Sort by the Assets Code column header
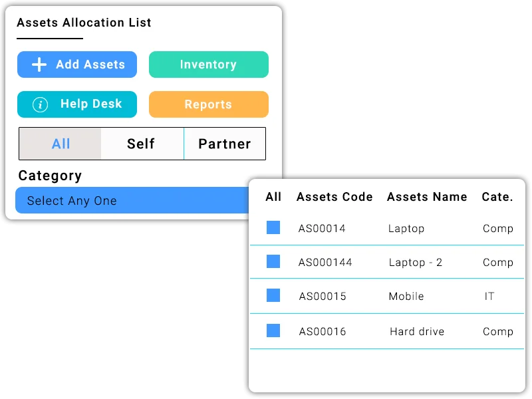The height and width of the screenshot is (399, 532). (x=334, y=197)
